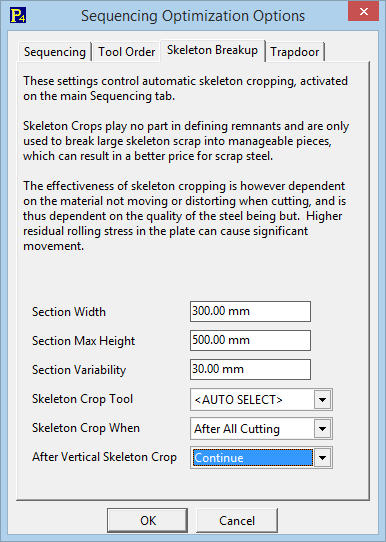Switch to the Sequencing tab
The width and height of the screenshot is (386, 542).
[55, 52]
